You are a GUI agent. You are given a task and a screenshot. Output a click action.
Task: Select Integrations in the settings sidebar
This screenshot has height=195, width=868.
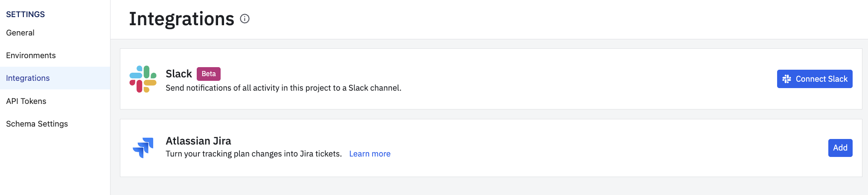click(55, 78)
